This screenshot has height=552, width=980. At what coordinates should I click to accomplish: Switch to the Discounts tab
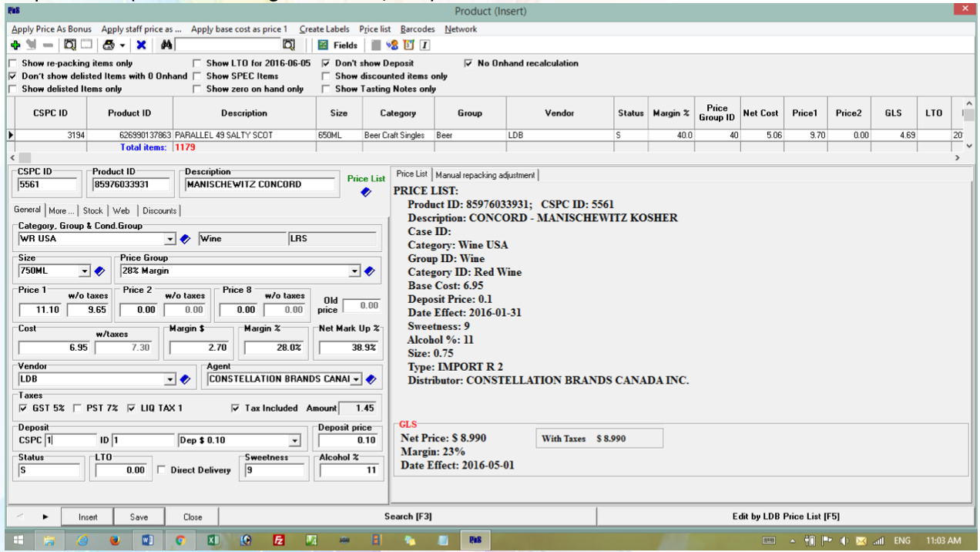click(159, 210)
